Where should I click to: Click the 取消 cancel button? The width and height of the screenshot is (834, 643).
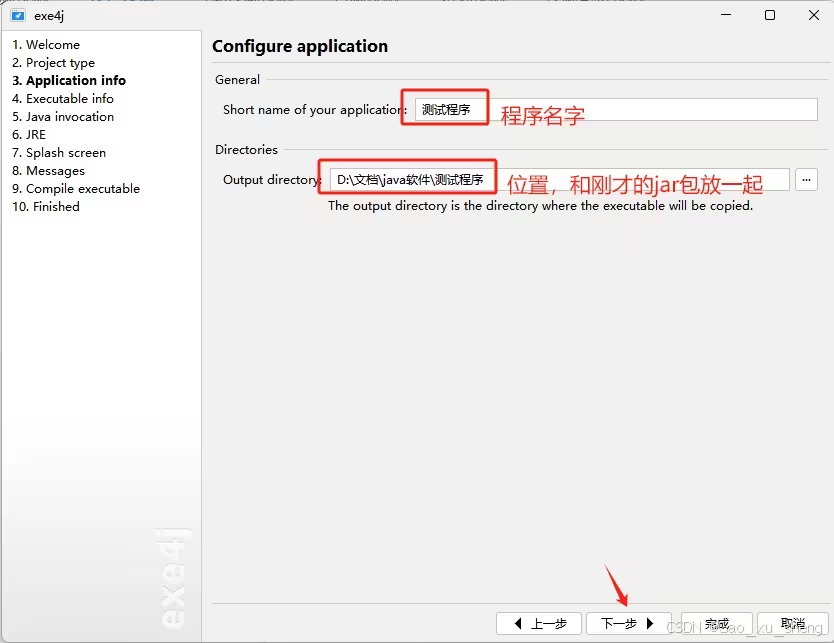(793, 623)
